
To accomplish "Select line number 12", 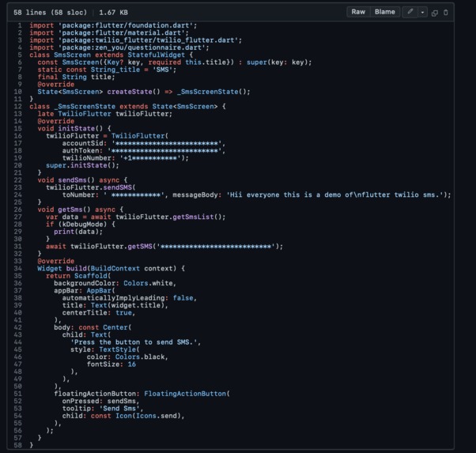I will [17, 107].
